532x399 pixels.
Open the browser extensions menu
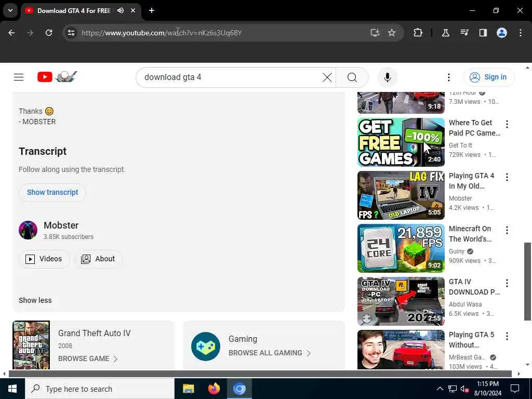tap(418, 33)
